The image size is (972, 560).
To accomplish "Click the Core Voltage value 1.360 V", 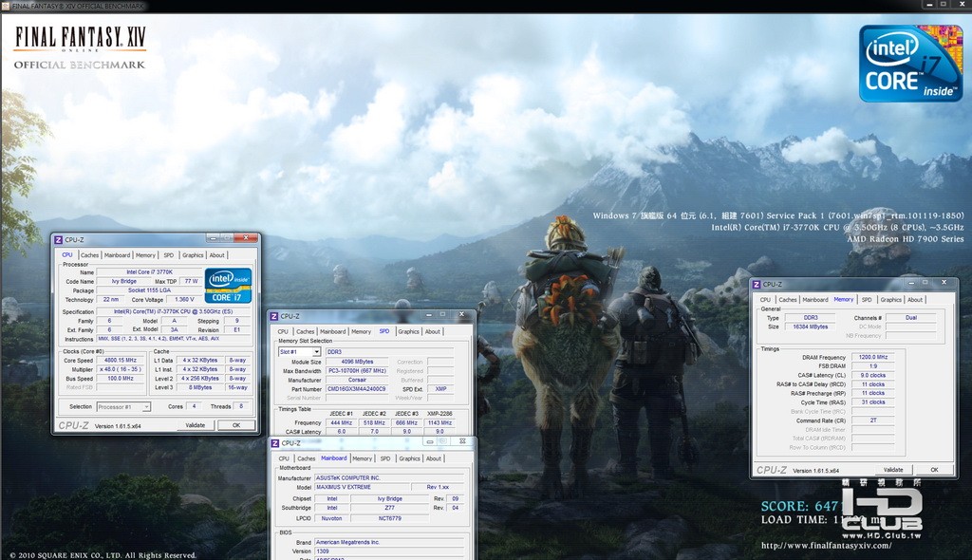I will (184, 300).
